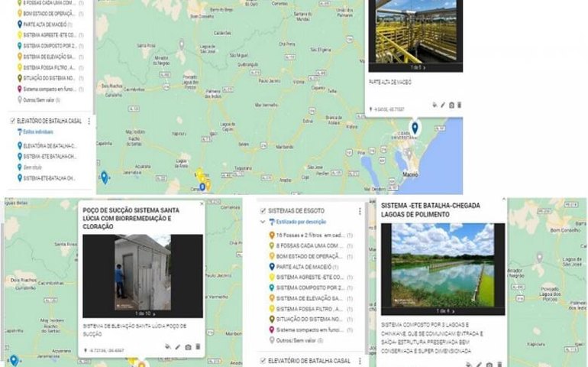Open Estilos individuais style link

tap(38, 132)
